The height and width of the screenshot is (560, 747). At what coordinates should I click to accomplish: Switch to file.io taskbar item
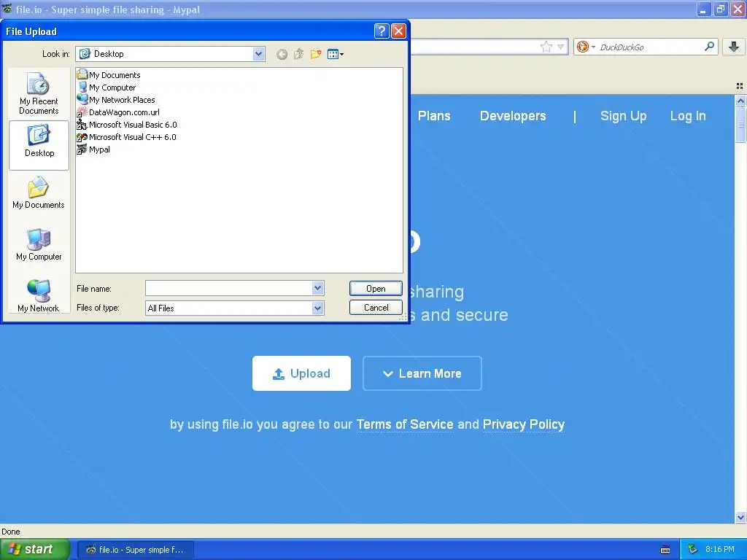click(x=135, y=550)
